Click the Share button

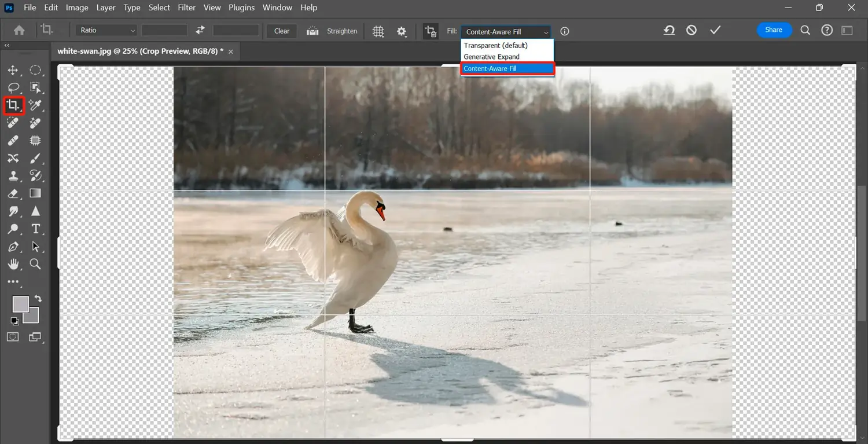point(774,30)
